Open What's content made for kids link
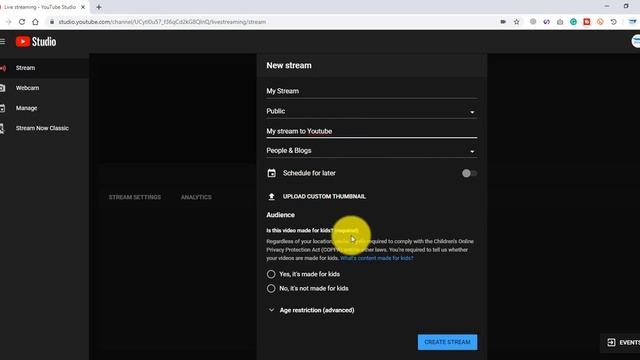Image resolution: width=640 pixels, height=360 pixels. [376, 258]
